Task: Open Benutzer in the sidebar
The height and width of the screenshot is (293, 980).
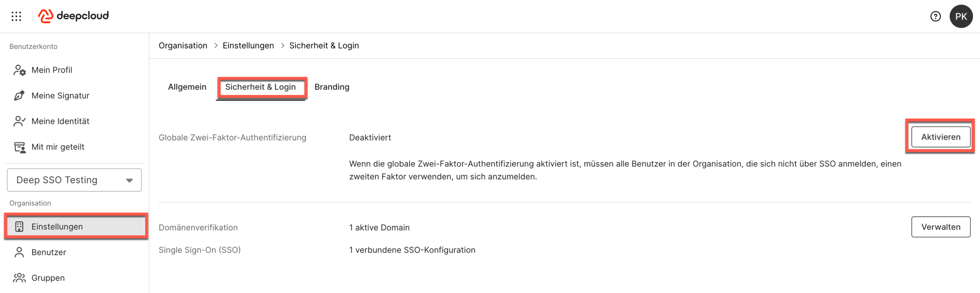Action: click(49, 252)
